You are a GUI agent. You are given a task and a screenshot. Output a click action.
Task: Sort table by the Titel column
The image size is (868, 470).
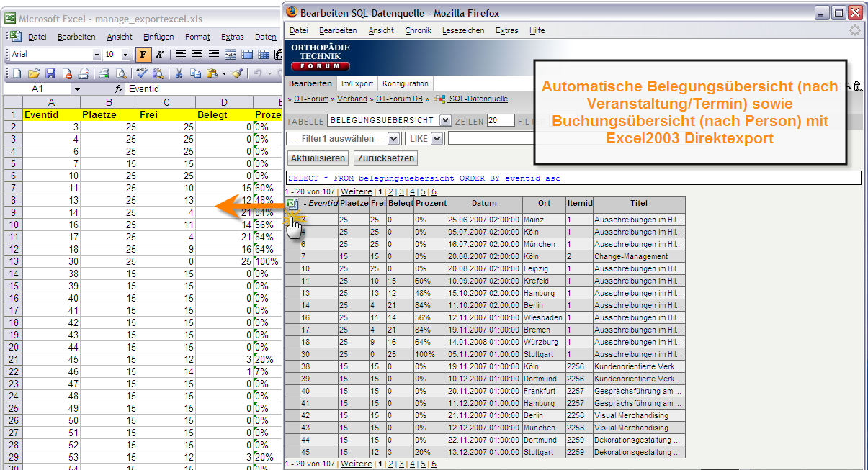coord(639,204)
